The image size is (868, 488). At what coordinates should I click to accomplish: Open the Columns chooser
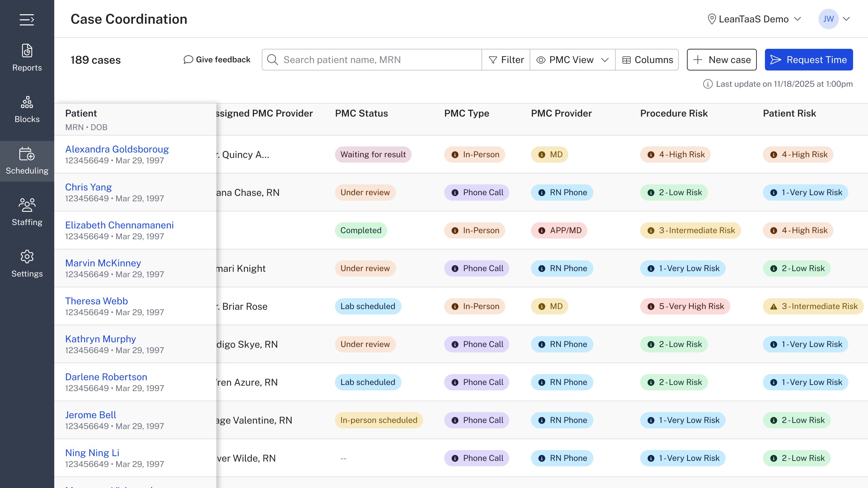[647, 60]
